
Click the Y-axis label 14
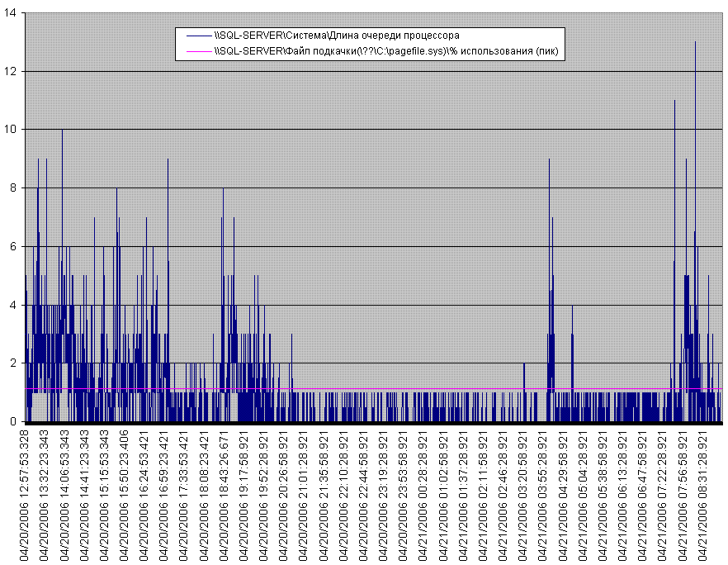click(10, 13)
